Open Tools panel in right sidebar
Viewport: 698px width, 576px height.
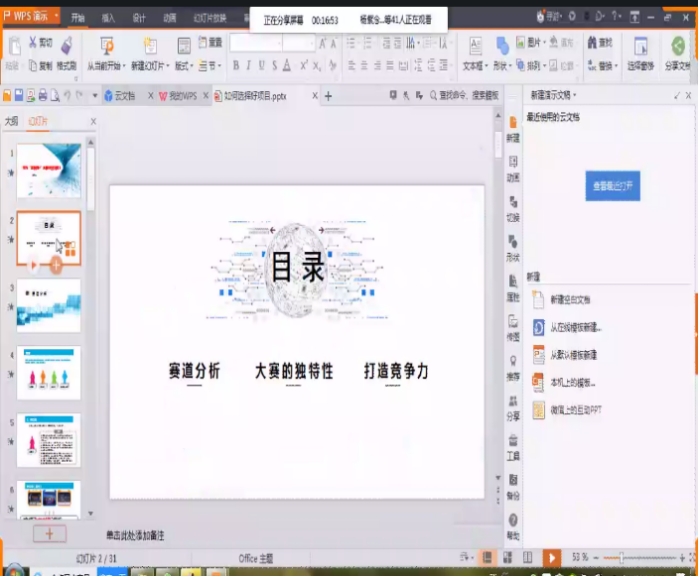point(513,447)
